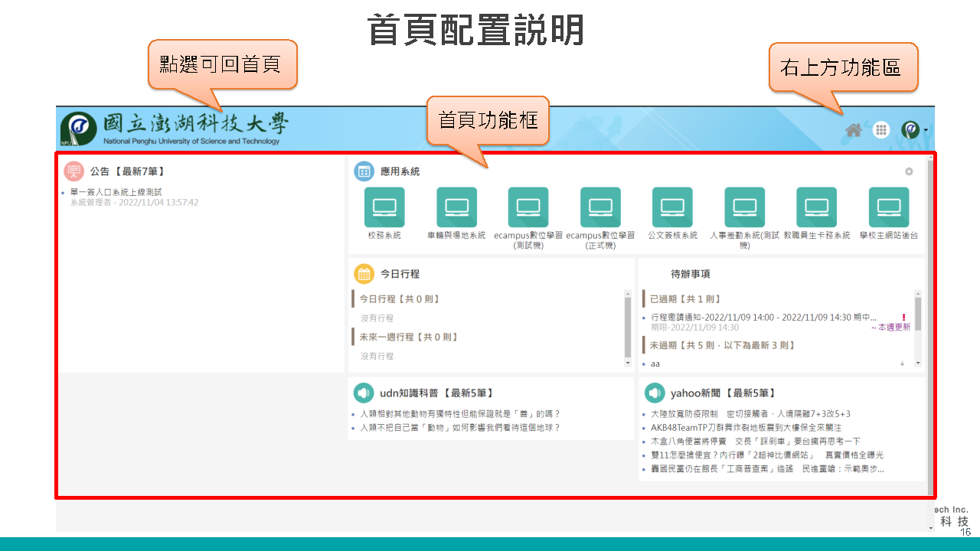Click 未過期【共 5 則】 header
The image size is (980, 551).
point(721,345)
